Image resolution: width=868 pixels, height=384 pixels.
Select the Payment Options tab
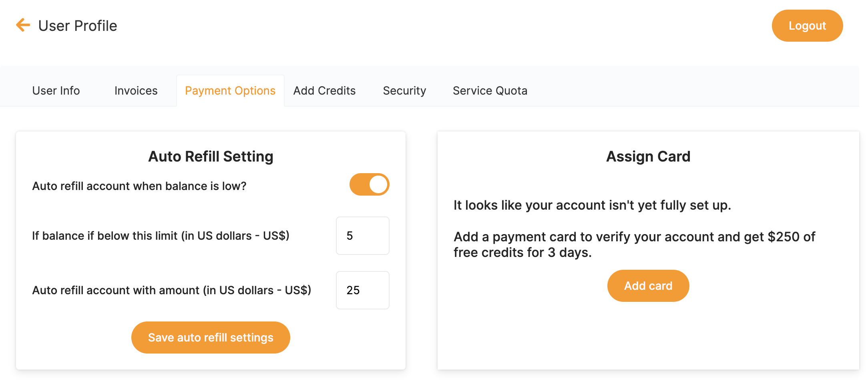point(230,91)
